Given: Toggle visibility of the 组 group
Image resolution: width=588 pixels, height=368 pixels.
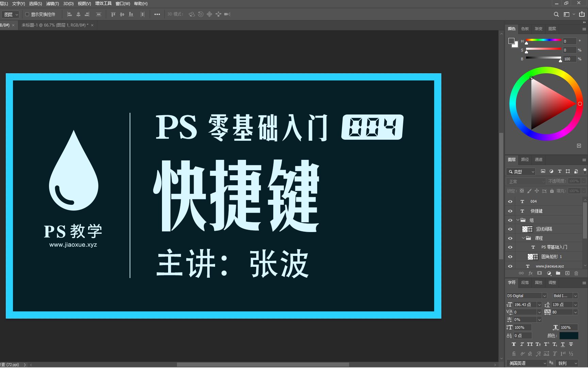Looking at the screenshot, I should coord(510,220).
